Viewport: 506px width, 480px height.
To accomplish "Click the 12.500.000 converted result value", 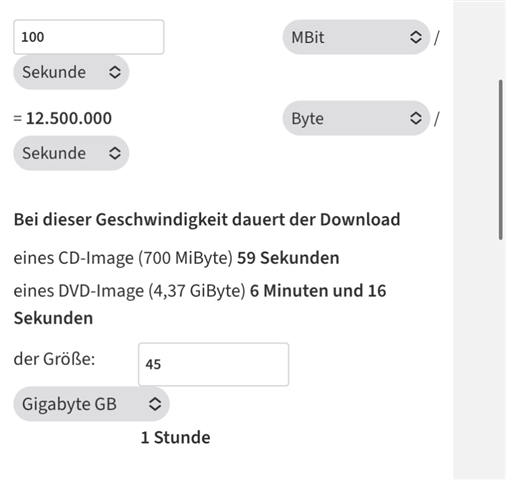I will pos(69,118).
